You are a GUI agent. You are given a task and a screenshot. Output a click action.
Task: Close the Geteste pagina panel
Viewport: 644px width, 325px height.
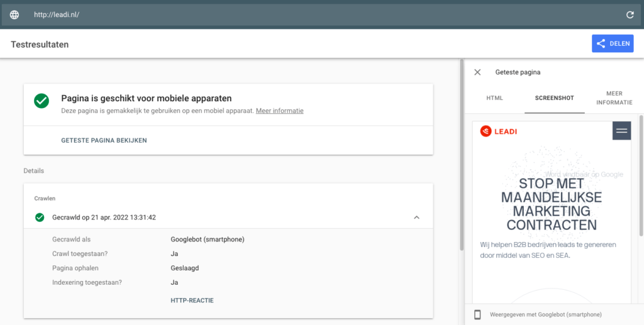tap(477, 72)
